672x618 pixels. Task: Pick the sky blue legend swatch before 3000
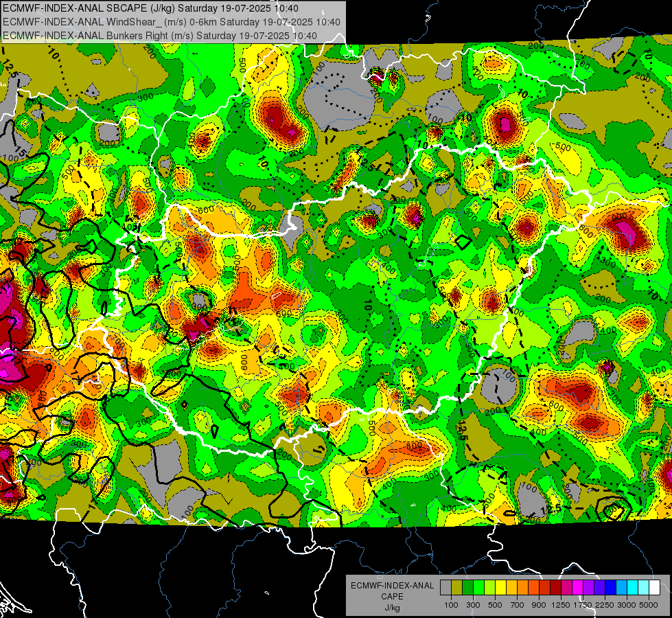(x=622, y=587)
